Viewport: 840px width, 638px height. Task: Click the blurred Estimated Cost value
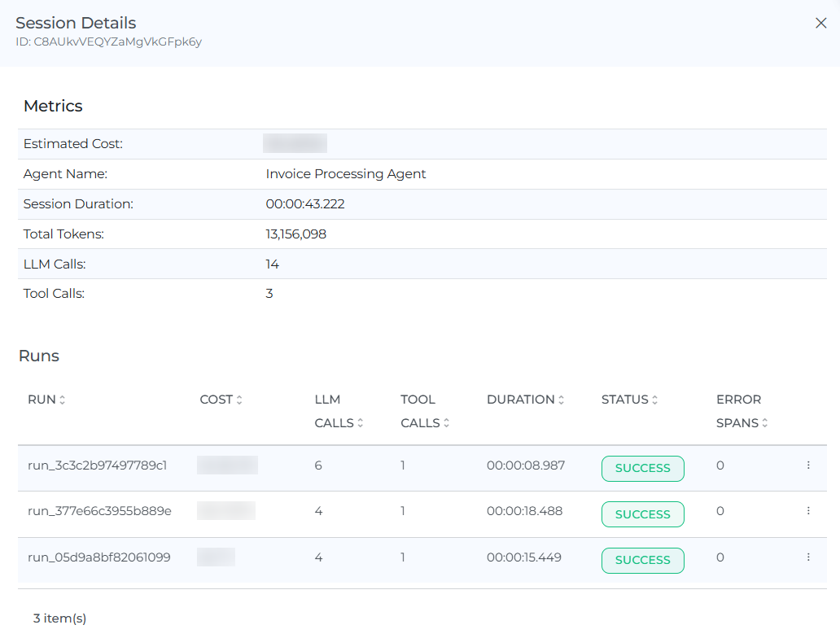click(x=295, y=143)
